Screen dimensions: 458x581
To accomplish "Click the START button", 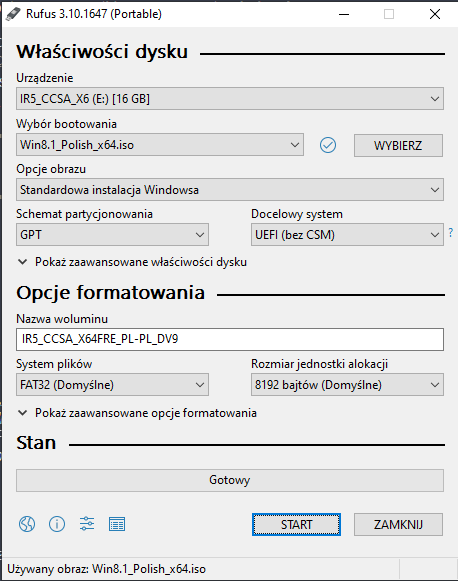I will click(x=296, y=524).
